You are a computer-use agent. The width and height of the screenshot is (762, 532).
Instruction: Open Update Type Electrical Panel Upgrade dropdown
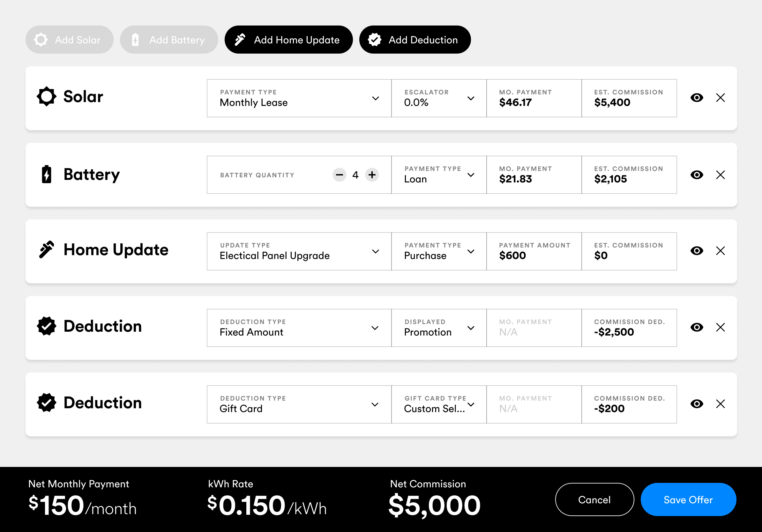299,251
